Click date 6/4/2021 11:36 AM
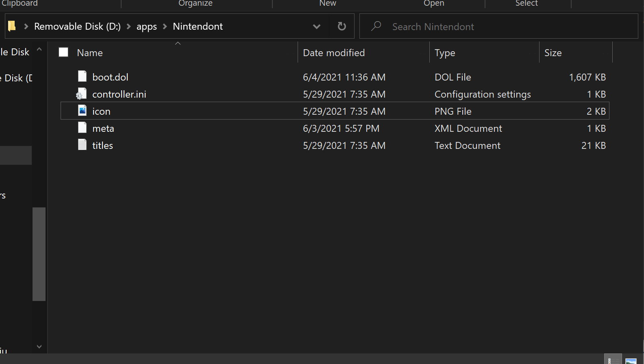This screenshot has width=644, height=364. click(344, 77)
